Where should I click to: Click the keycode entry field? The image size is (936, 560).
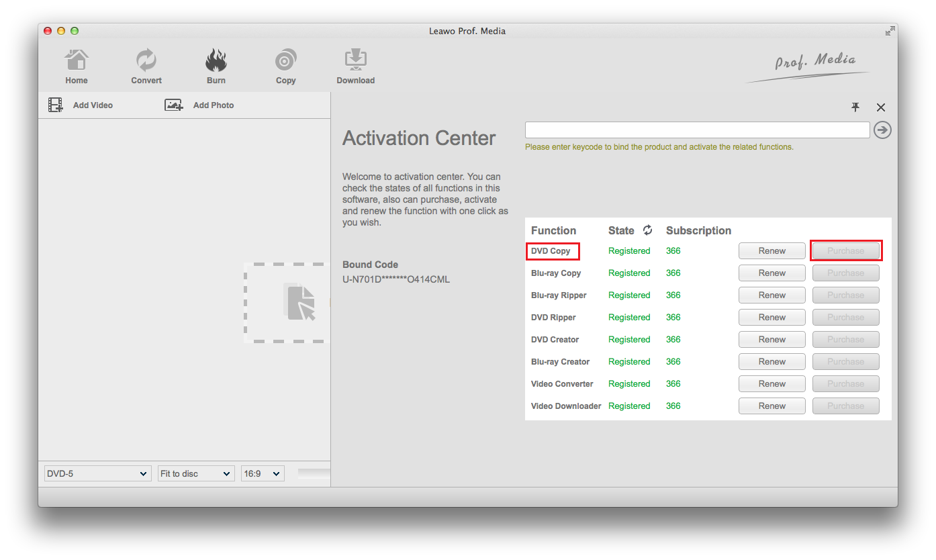697,130
